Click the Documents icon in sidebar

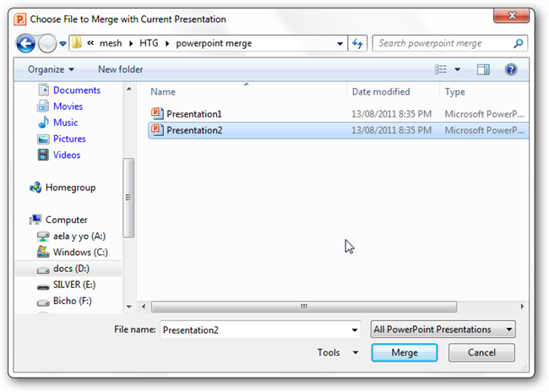[x=43, y=90]
